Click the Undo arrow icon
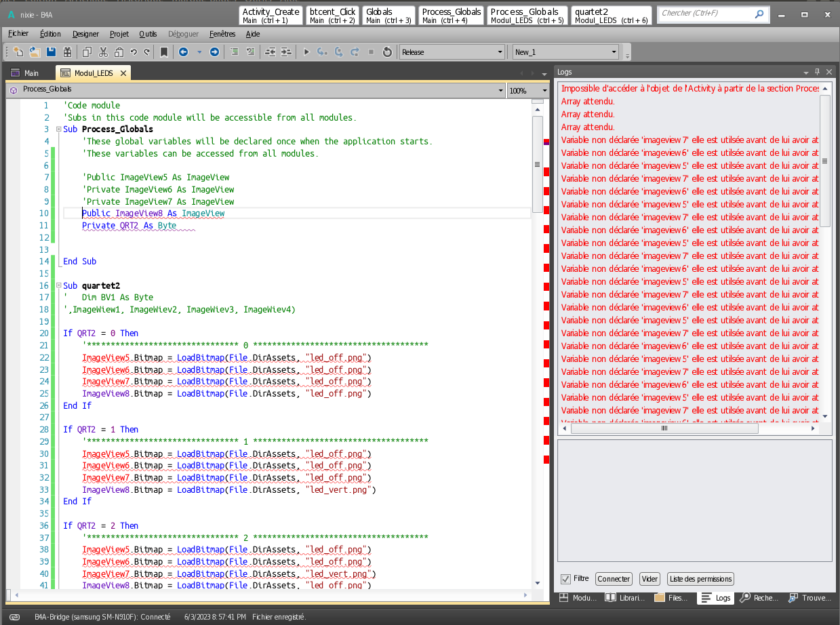Viewport: 840px width, 625px height. click(134, 52)
